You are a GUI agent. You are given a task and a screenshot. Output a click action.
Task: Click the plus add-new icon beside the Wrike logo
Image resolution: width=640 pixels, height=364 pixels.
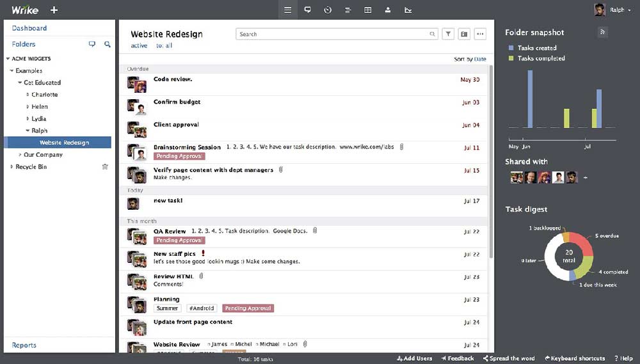pyautogui.click(x=54, y=10)
